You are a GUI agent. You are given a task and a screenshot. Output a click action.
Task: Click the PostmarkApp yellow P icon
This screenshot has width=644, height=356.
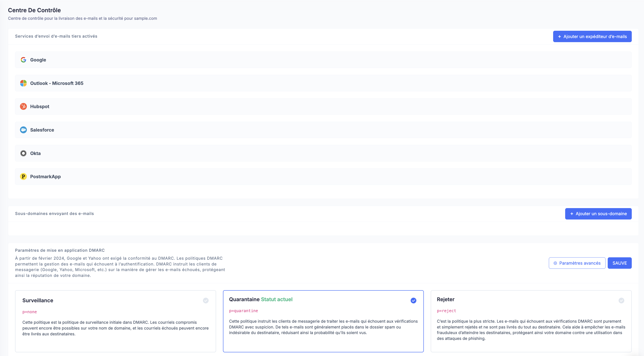point(23,177)
